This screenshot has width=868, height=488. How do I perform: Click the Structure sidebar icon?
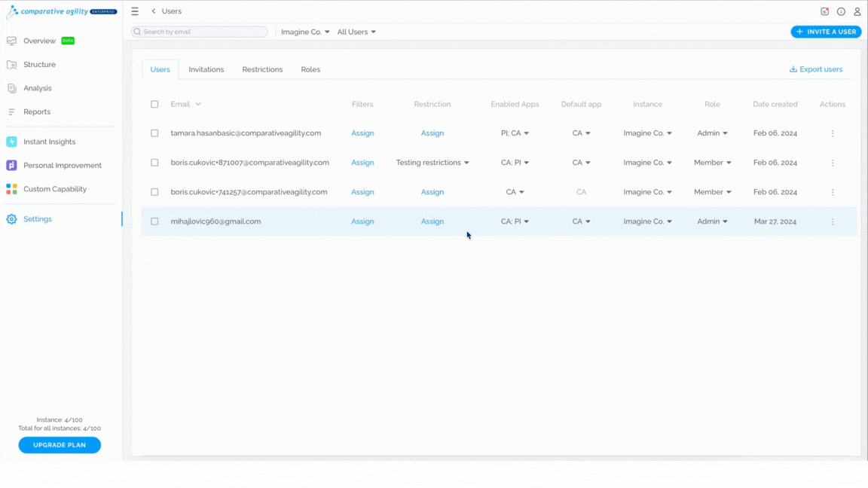[x=11, y=65]
